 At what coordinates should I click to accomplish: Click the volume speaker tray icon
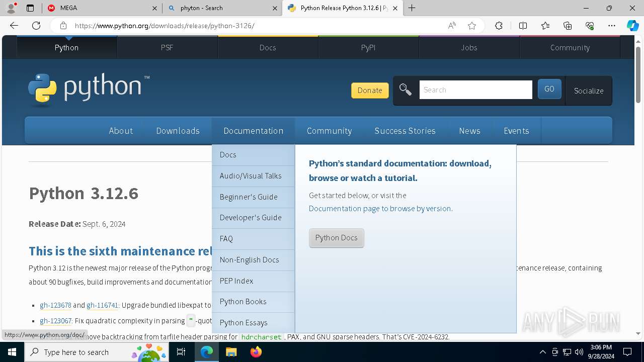tap(579, 352)
